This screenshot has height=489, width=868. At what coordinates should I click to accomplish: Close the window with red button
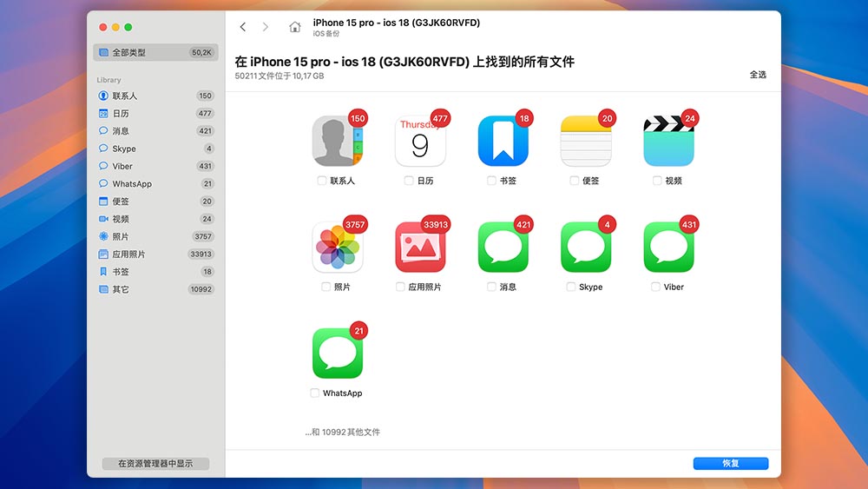(x=103, y=27)
